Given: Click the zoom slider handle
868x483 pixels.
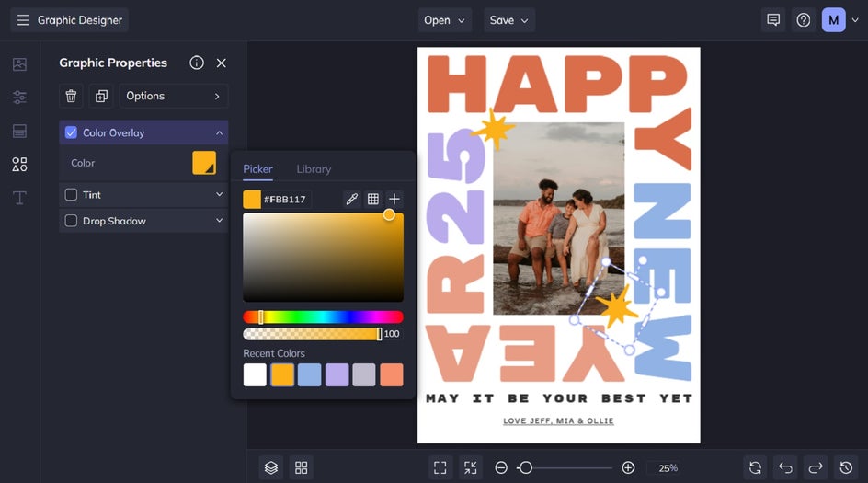Looking at the screenshot, I should pos(525,468).
